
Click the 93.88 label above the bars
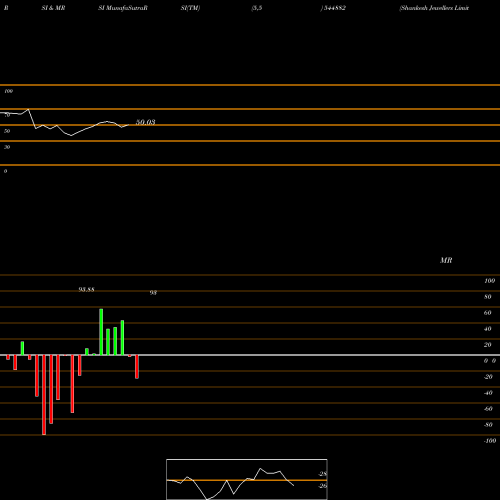click(86, 289)
